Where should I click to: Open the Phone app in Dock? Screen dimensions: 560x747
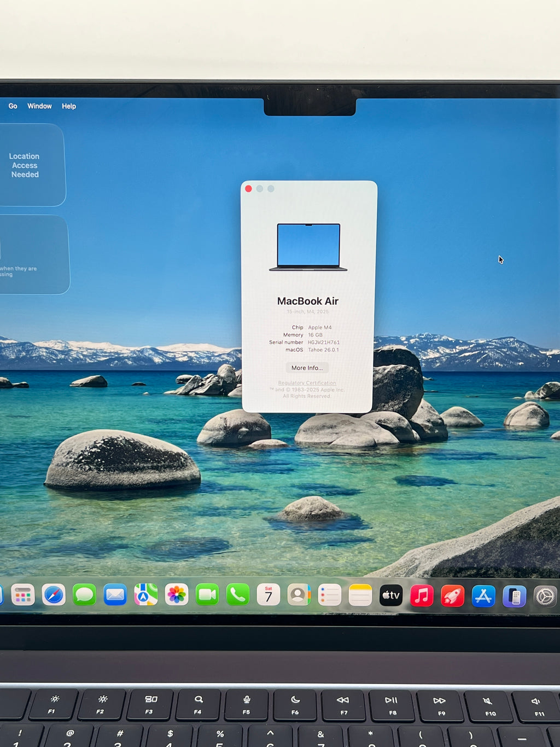tap(238, 595)
